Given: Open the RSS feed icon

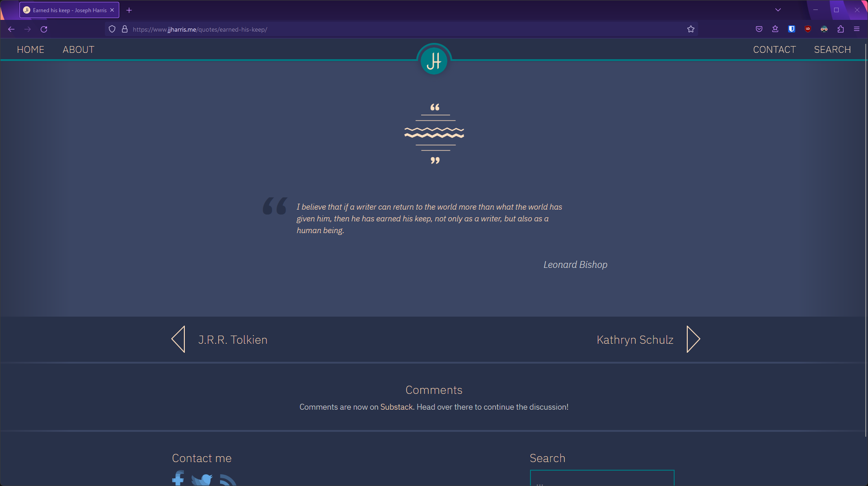Looking at the screenshot, I should [228, 480].
